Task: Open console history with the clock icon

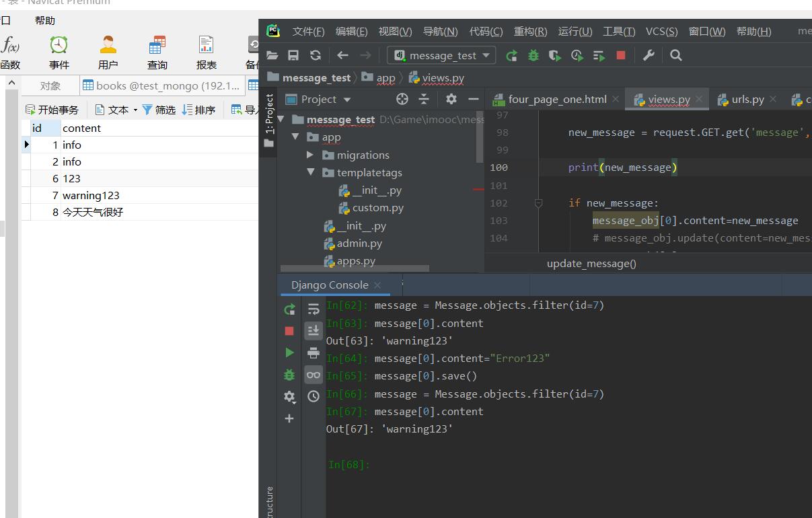Action: (313, 397)
